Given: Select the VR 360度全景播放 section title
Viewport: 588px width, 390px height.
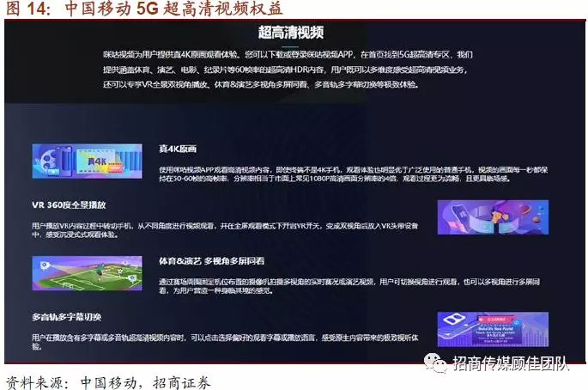Looking at the screenshot, I should point(69,205).
